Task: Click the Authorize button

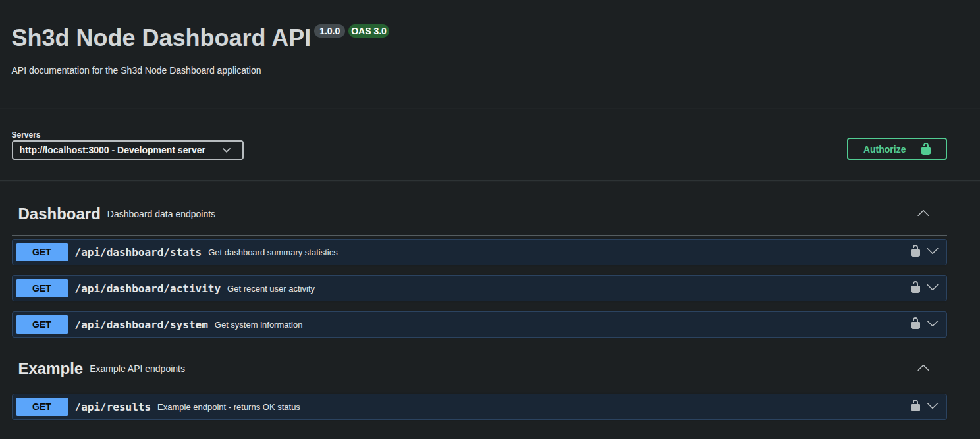Action: point(896,149)
